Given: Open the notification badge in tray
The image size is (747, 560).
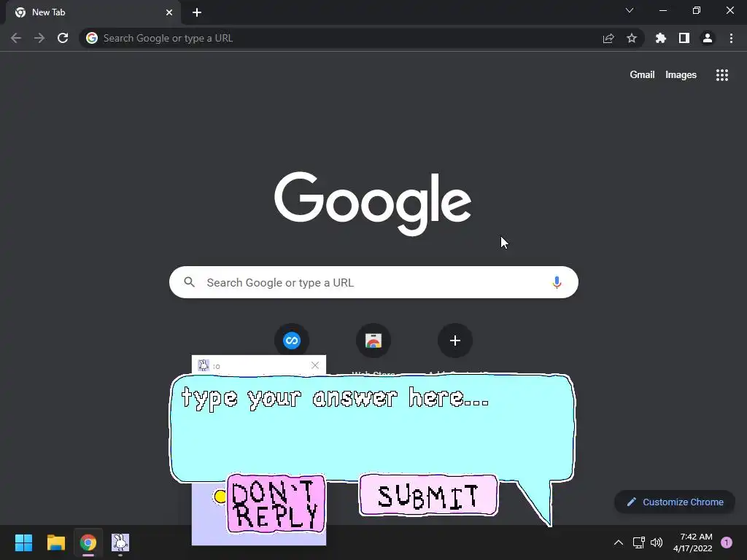Looking at the screenshot, I should coord(727,542).
